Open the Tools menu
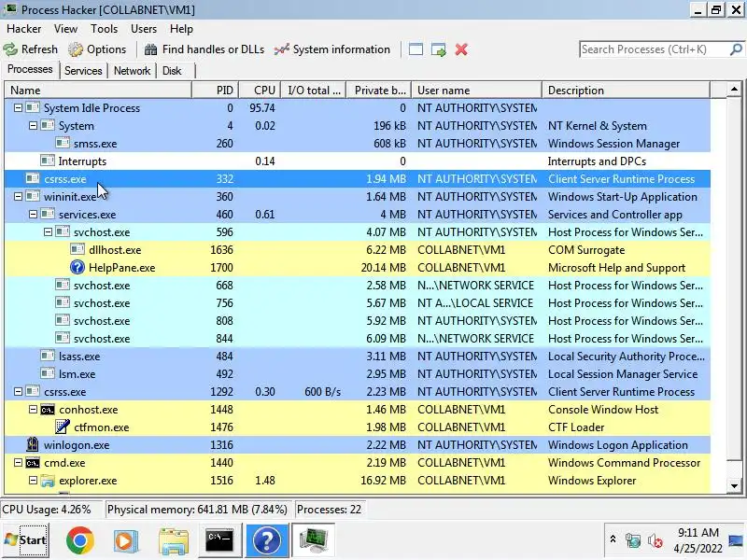Viewport: 747px width, 560px height. [104, 29]
